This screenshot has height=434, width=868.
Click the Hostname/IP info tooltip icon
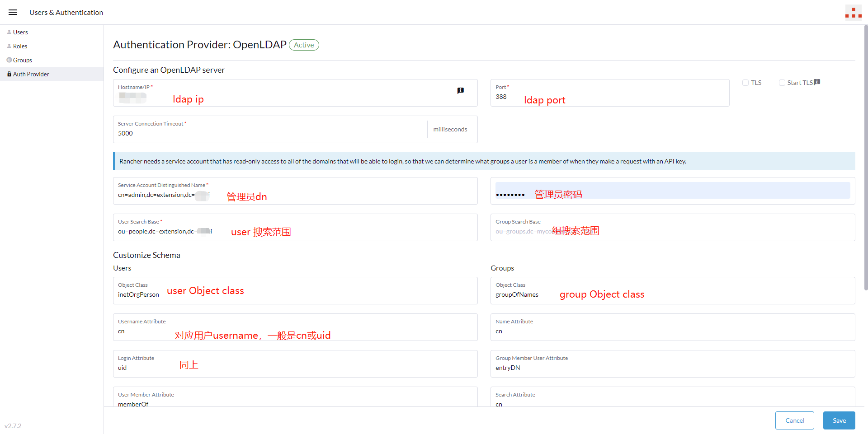click(x=460, y=91)
